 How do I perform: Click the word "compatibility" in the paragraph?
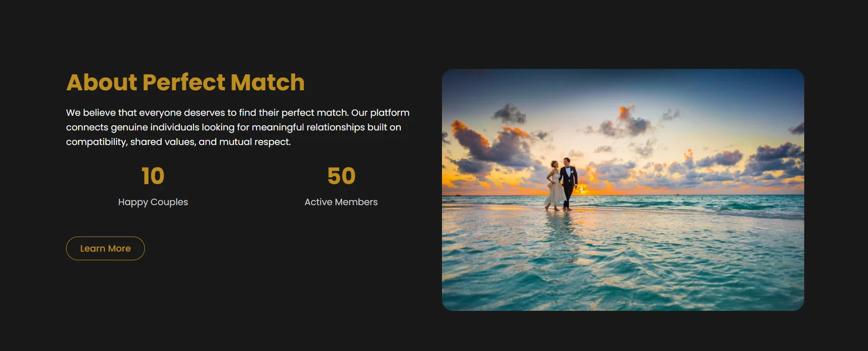pyautogui.click(x=96, y=142)
